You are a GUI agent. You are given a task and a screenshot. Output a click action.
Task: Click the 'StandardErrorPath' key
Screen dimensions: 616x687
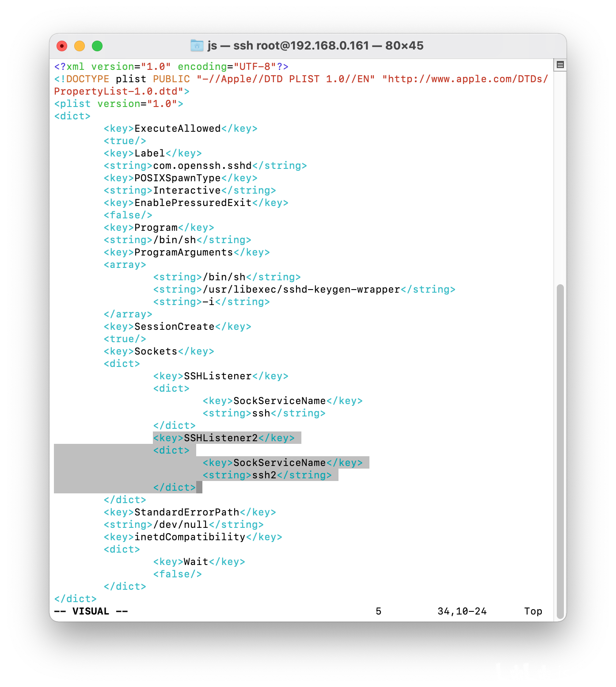coord(187,512)
